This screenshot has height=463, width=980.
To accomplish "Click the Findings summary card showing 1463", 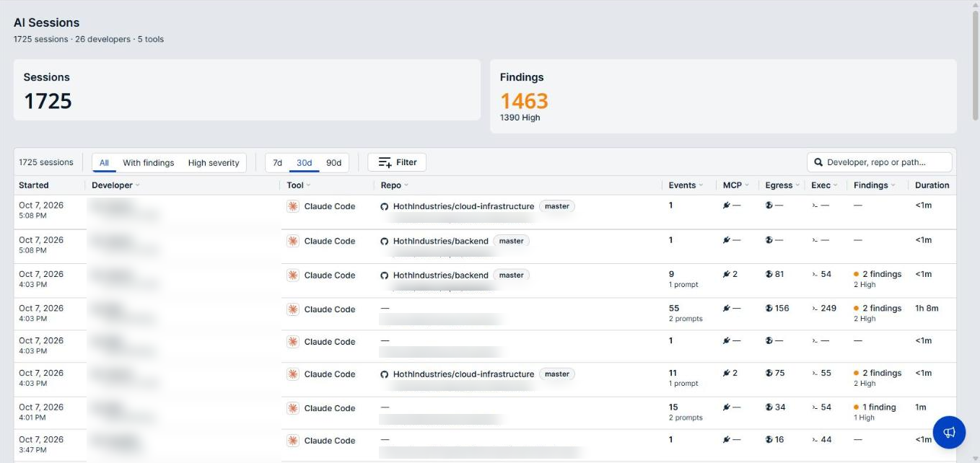I will pyautogui.click(x=723, y=96).
